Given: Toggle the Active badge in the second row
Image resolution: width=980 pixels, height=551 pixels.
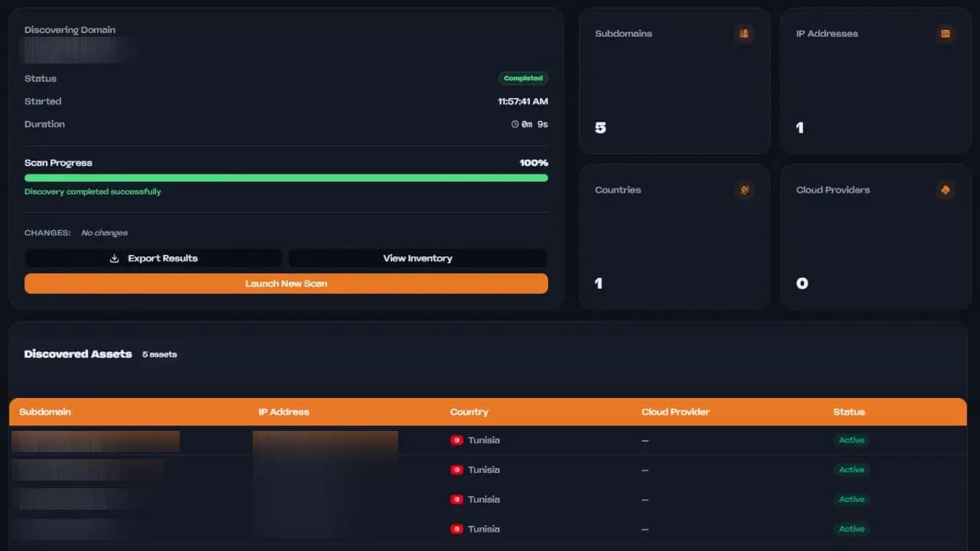Looking at the screenshot, I should [x=851, y=470].
